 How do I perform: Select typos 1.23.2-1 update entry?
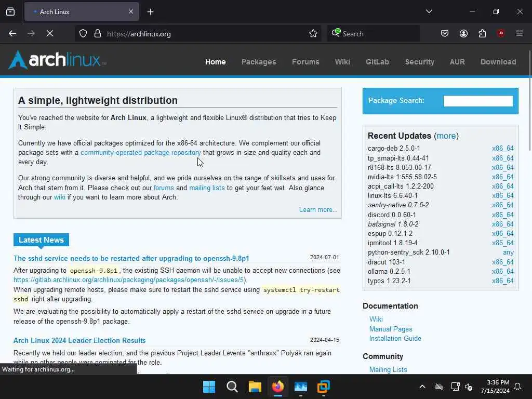click(x=389, y=281)
